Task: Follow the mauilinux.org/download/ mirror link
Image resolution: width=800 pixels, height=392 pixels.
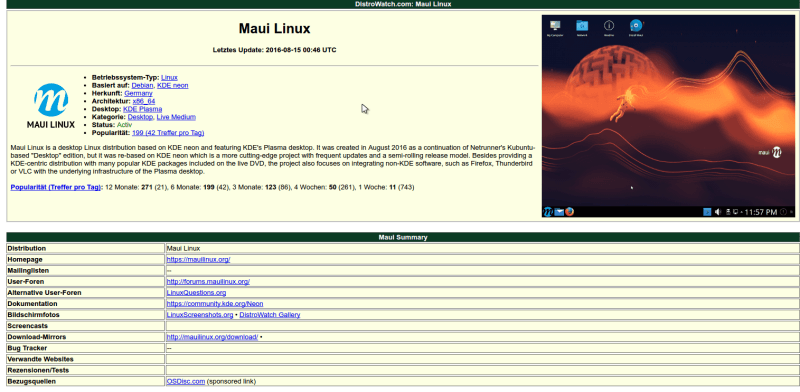Action: coord(212,337)
